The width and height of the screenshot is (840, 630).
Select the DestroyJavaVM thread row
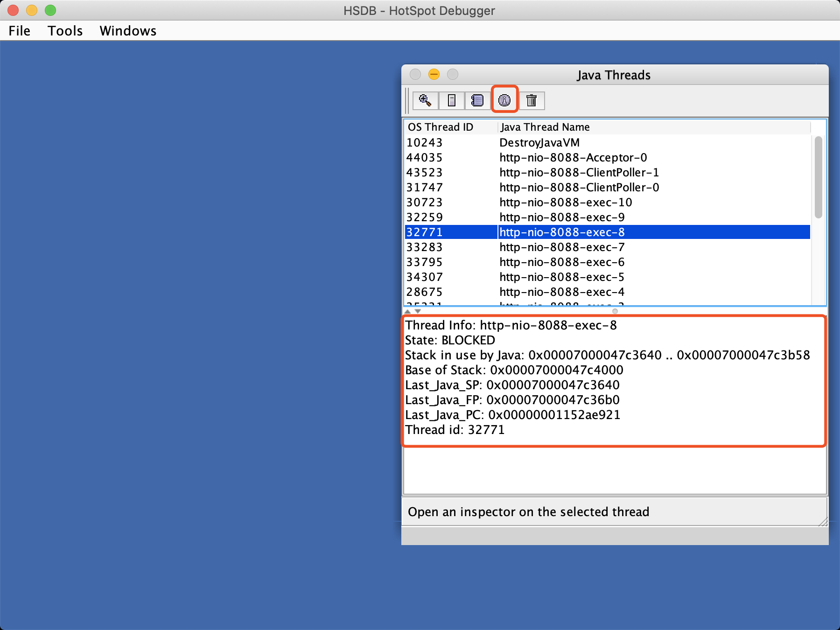click(607, 142)
